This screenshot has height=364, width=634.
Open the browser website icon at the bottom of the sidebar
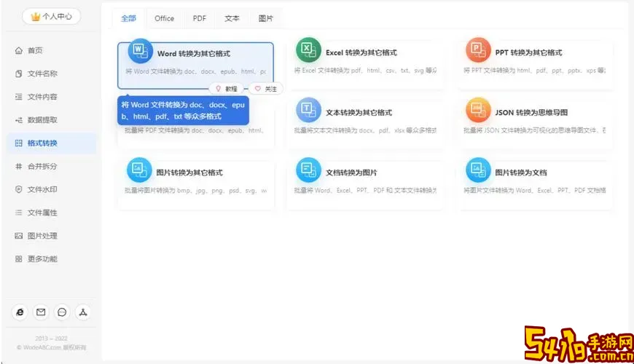[x=20, y=312]
